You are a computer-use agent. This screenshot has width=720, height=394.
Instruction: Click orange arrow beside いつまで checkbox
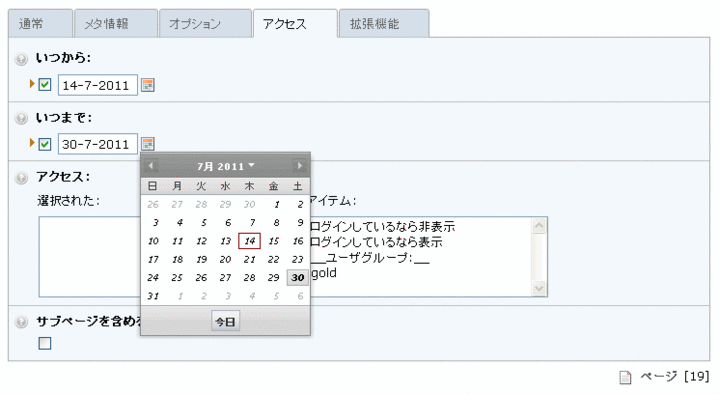click(x=32, y=142)
